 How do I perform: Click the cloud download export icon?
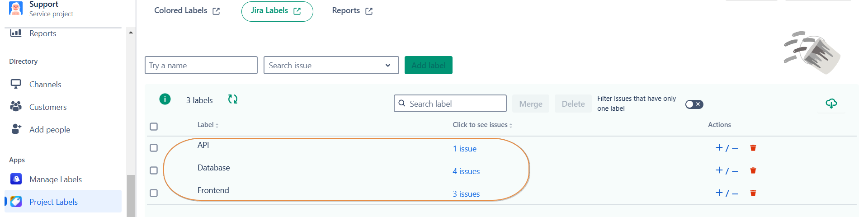coord(831,104)
